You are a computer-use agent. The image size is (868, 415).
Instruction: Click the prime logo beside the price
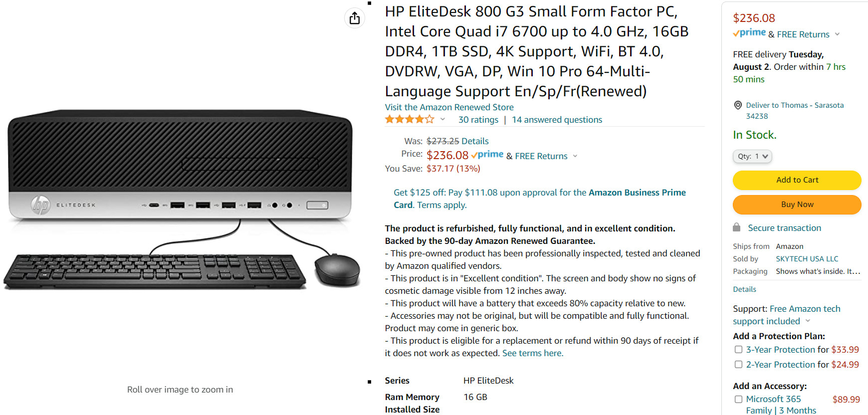[x=487, y=155]
